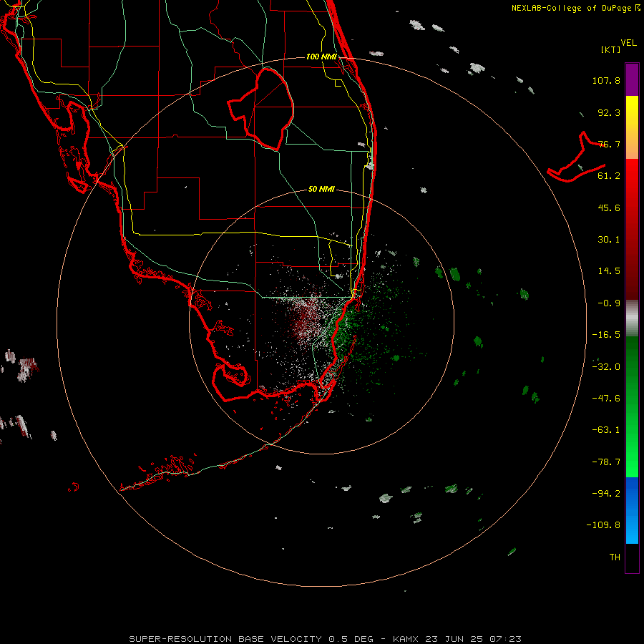The width and height of the screenshot is (644, 644).
Task: Select the 30.1 velocity scale value
Action: click(609, 240)
